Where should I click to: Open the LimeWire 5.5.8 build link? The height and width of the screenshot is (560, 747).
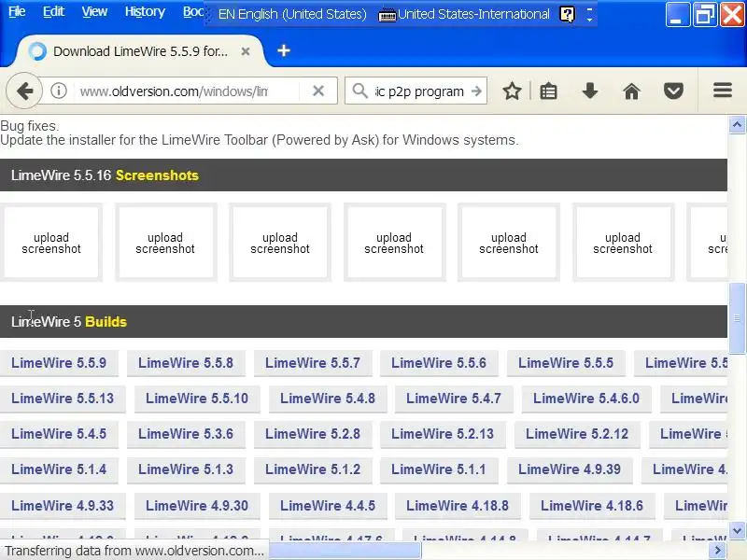[186, 363]
